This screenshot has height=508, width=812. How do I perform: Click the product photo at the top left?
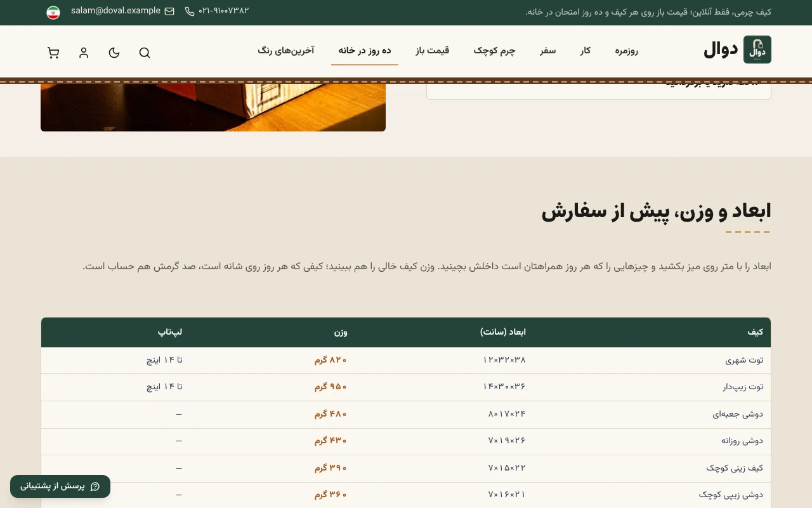213,107
